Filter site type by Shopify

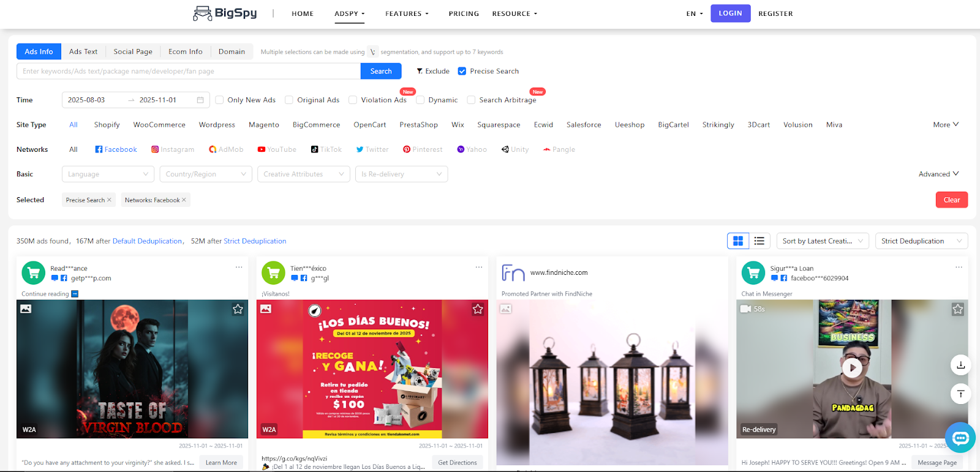coord(107,125)
